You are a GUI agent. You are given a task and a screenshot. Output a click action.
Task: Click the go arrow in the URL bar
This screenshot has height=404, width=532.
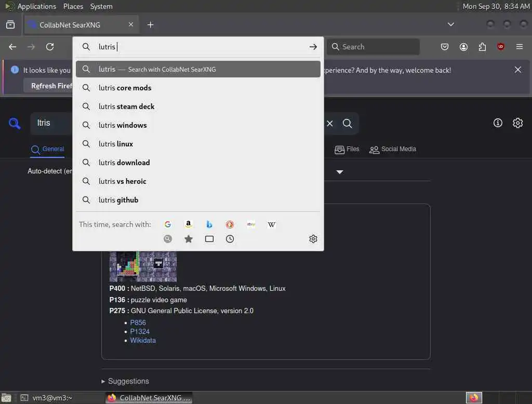313,47
